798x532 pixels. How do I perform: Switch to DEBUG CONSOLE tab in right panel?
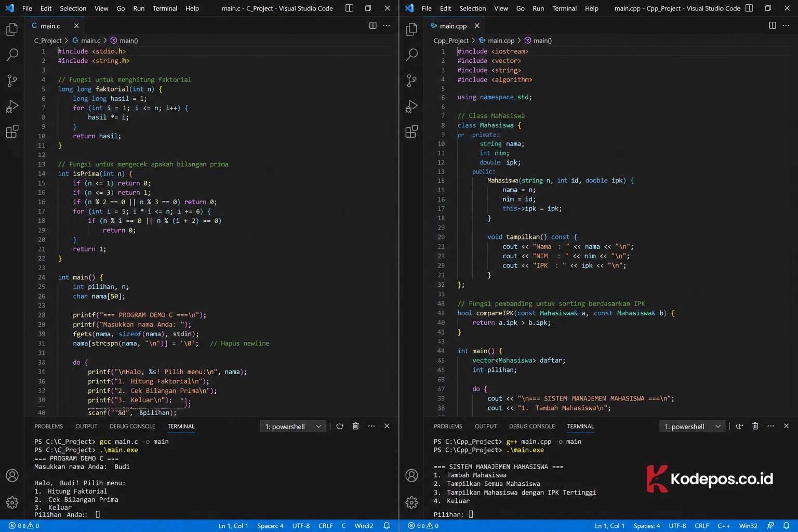click(x=532, y=426)
